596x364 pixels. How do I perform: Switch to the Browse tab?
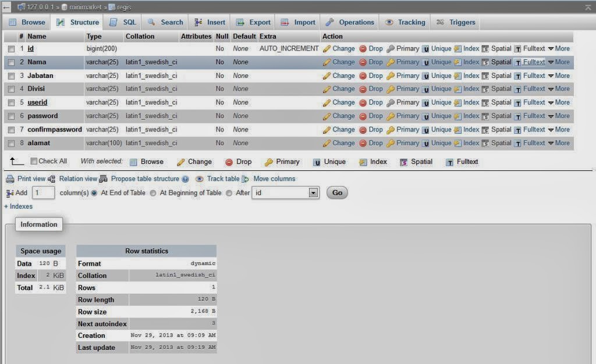click(27, 23)
